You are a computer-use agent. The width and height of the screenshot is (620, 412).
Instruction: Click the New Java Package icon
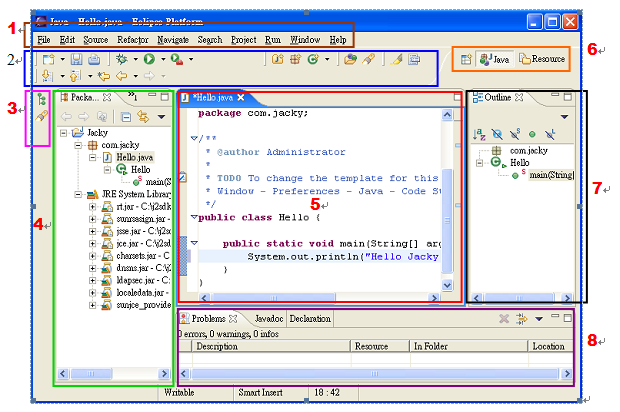click(295, 59)
